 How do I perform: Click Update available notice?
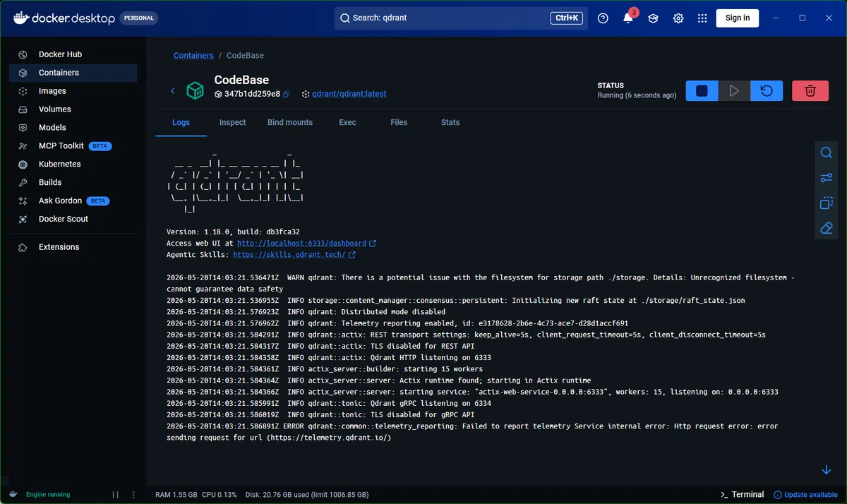pyautogui.click(x=805, y=494)
